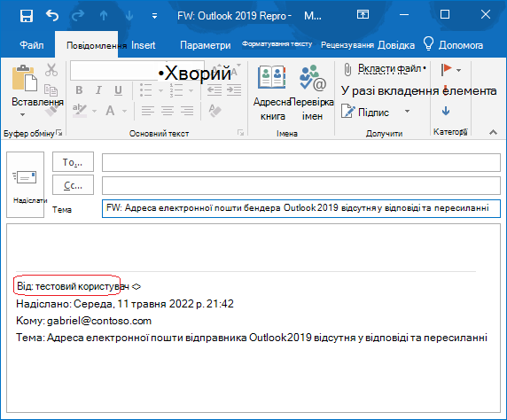
Task: Click into the Тема subject field
Action: pyautogui.click(x=301, y=208)
